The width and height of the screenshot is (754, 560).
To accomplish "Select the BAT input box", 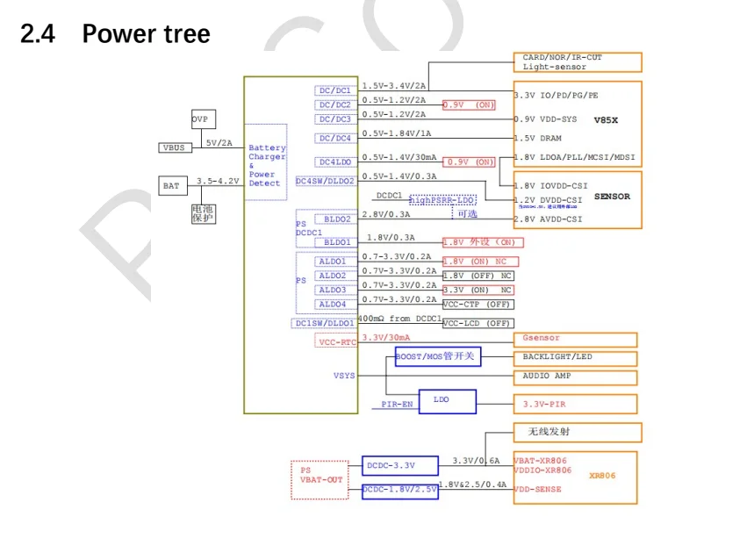I will [173, 185].
